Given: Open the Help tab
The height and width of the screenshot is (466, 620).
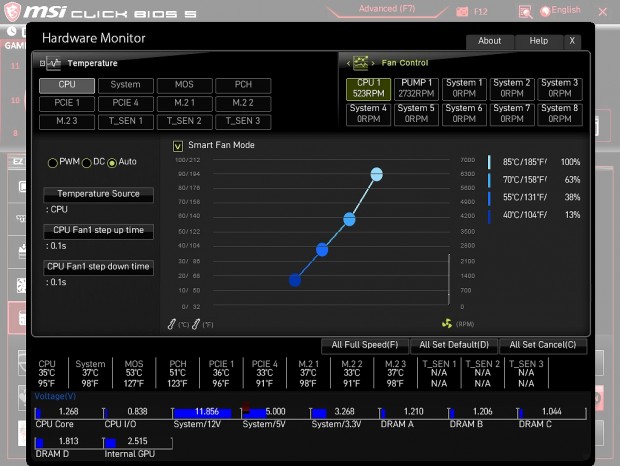Looking at the screenshot, I should (539, 41).
